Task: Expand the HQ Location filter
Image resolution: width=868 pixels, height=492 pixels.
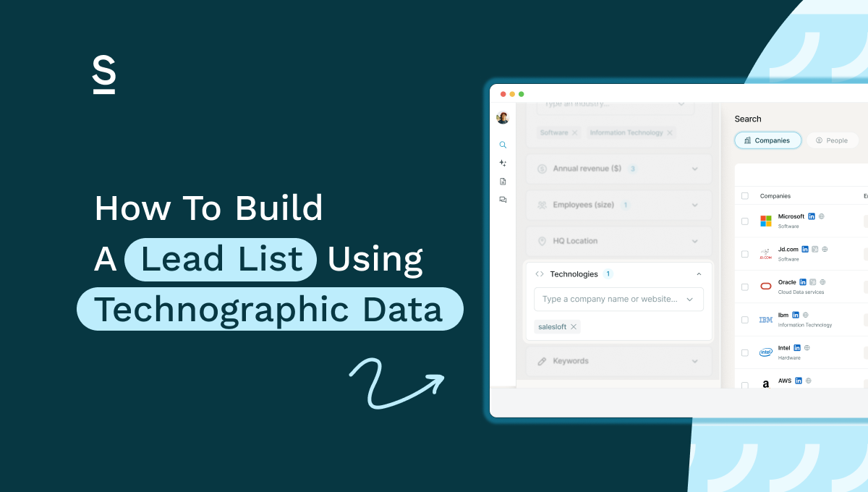Action: coord(694,241)
